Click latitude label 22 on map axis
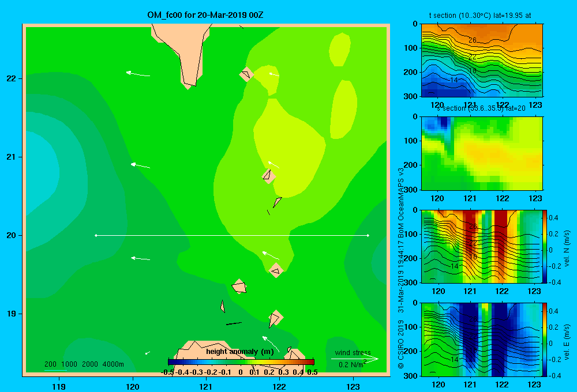This screenshot has width=577, height=392. [11, 78]
